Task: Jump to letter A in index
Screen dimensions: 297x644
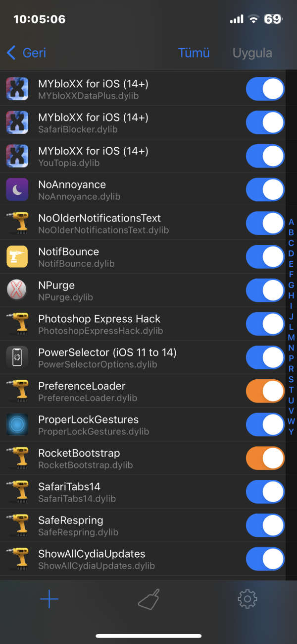Action: tap(291, 222)
